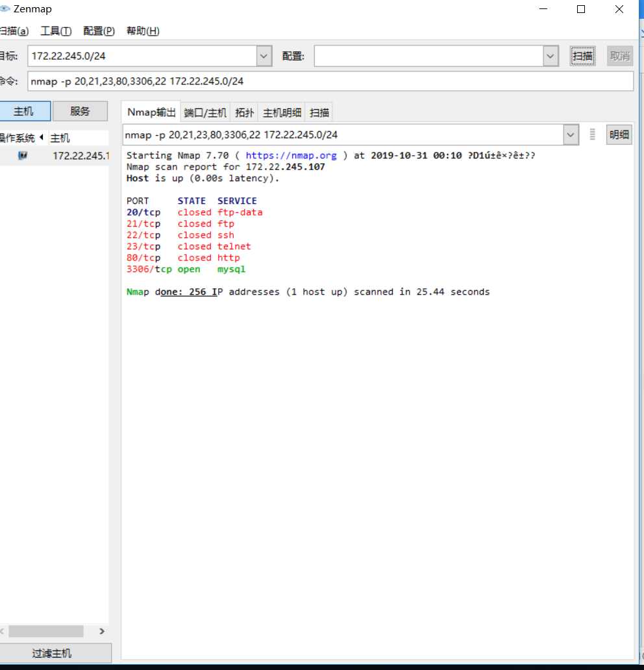This screenshot has width=644, height=670.
Task: Open the 帮助(H) menu
Action: click(x=143, y=31)
